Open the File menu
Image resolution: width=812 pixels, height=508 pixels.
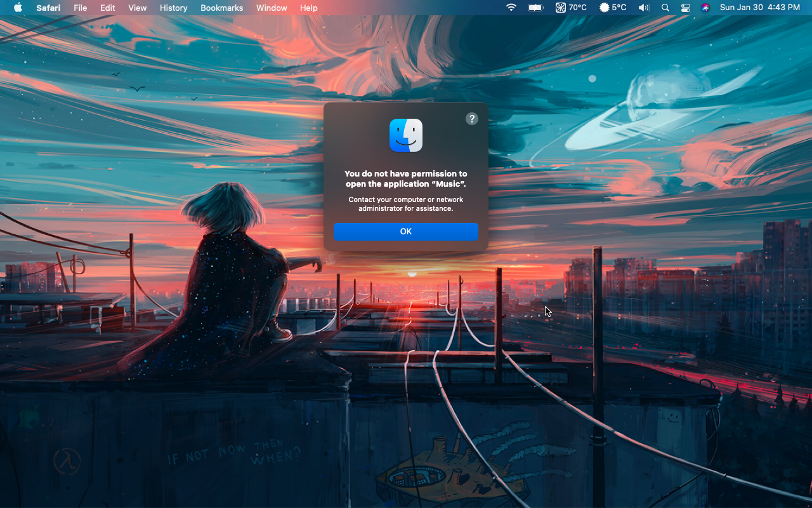tap(81, 8)
